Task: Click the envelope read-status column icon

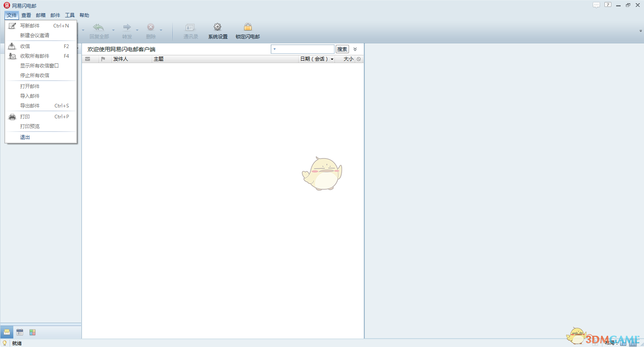Action: (88, 59)
